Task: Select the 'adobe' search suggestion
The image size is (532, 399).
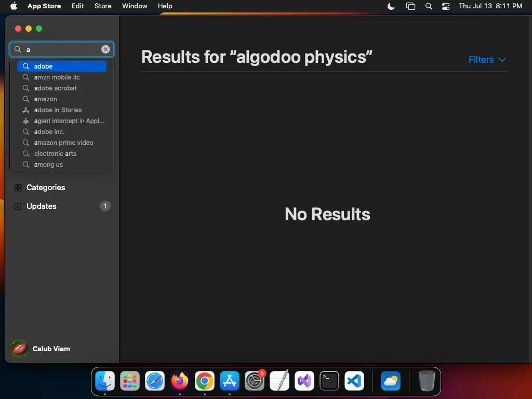Action: pyautogui.click(x=62, y=66)
